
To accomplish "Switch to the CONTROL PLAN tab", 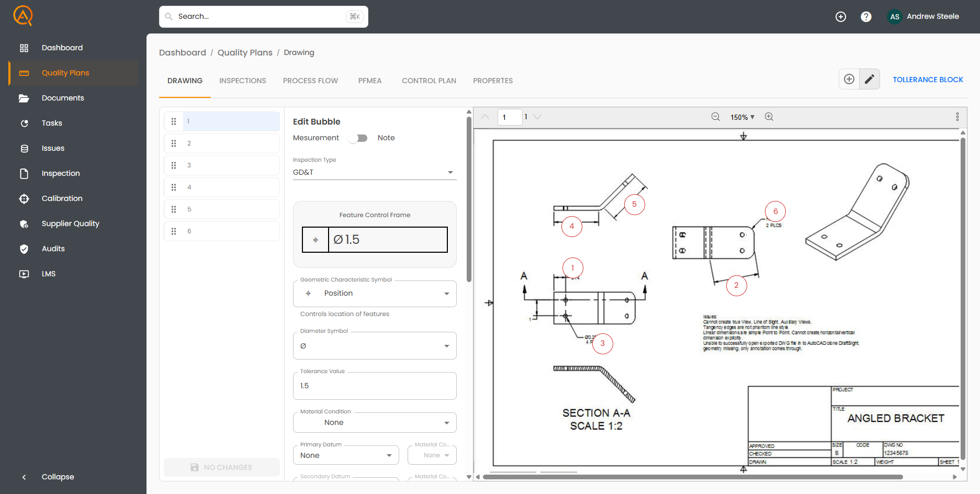I will (429, 81).
